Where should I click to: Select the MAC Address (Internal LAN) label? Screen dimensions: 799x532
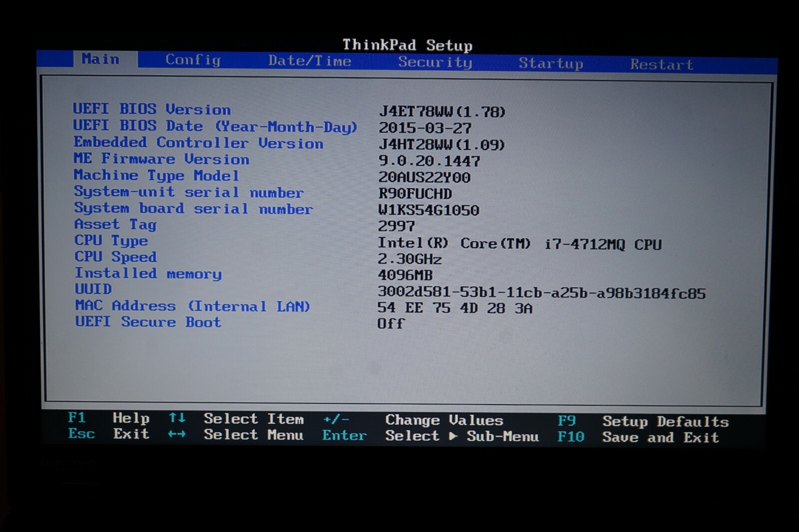[x=193, y=305]
